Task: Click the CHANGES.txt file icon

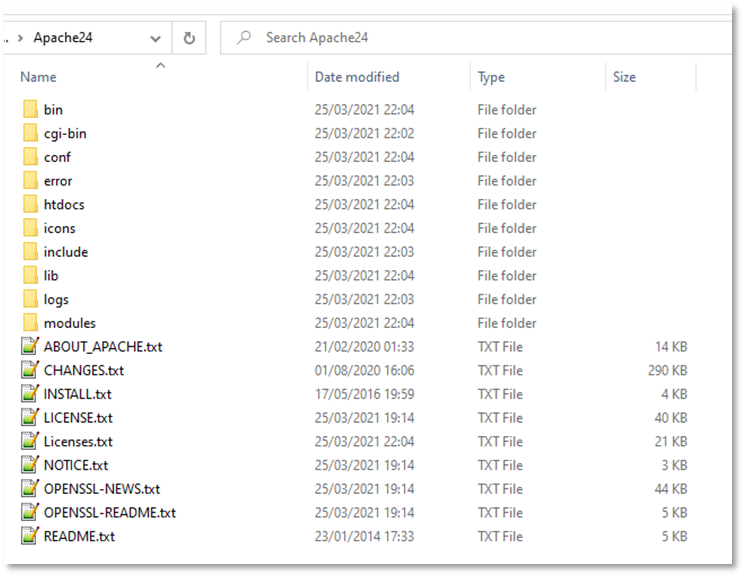Action: (x=30, y=371)
